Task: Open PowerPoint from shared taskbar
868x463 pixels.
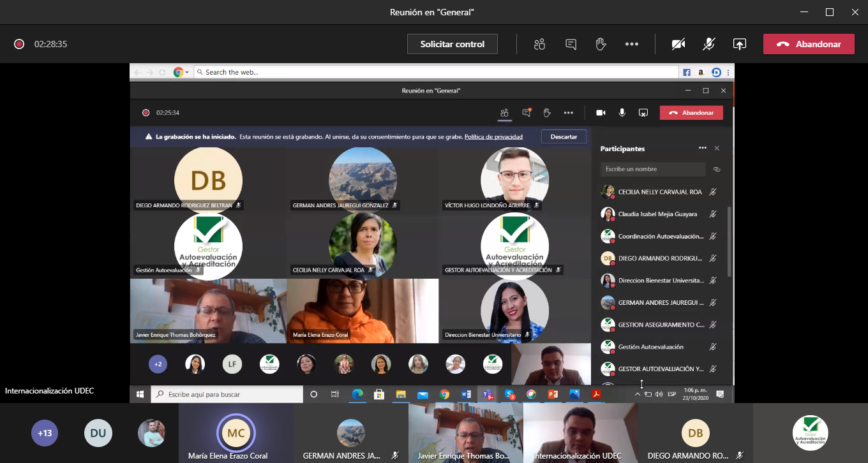Action: click(553, 394)
